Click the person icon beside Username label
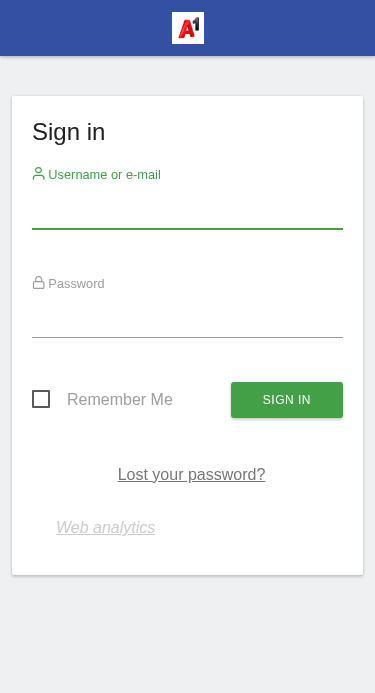 point(38,174)
